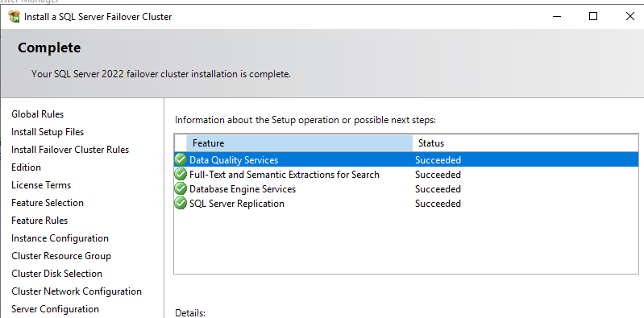The image size is (644, 318).
Task: Click the green check icon beside Data Quality Services
Action: tap(181, 159)
